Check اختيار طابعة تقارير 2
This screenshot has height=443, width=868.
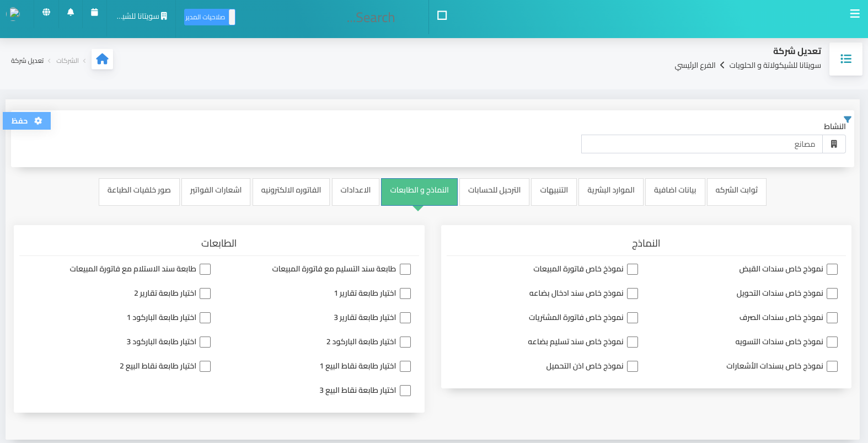205,293
